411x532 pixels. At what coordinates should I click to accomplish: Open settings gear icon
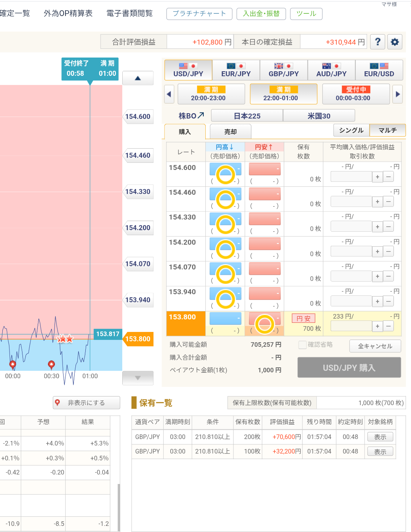tap(395, 42)
